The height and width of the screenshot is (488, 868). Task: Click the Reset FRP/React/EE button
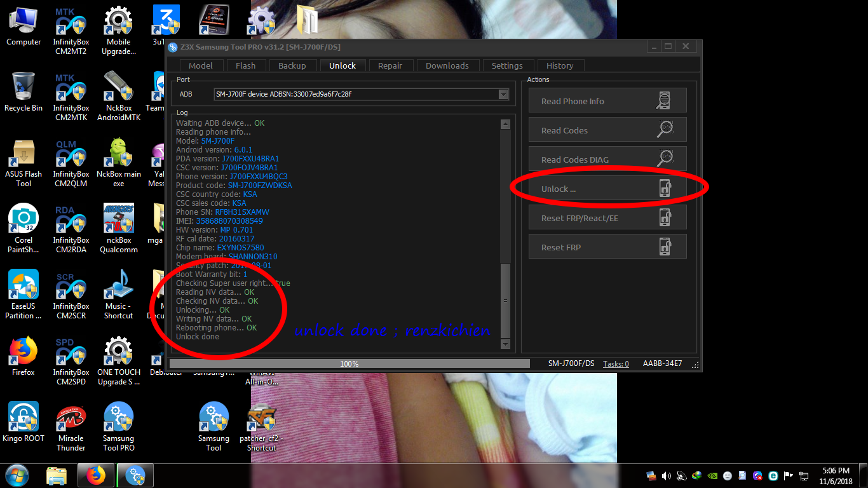click(607, 217)
